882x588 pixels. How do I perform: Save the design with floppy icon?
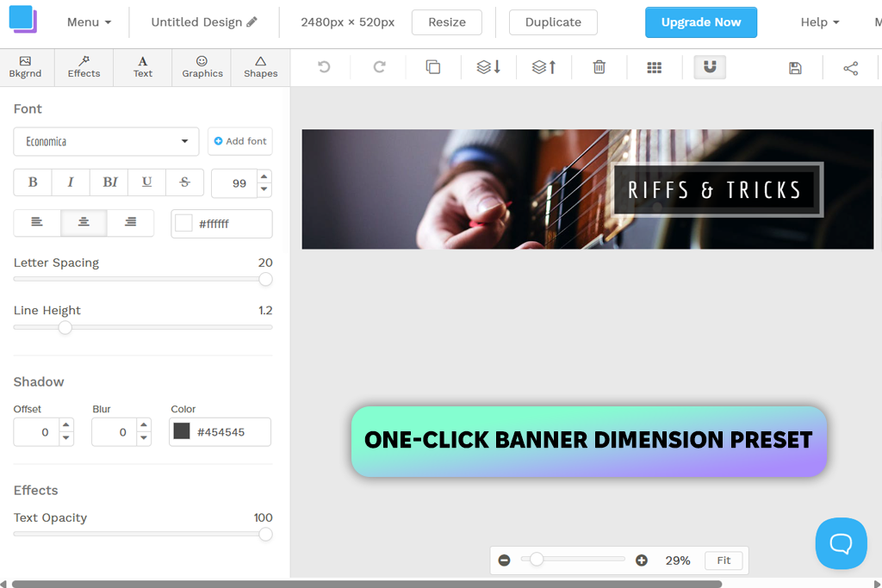click(x=795, y=68)
